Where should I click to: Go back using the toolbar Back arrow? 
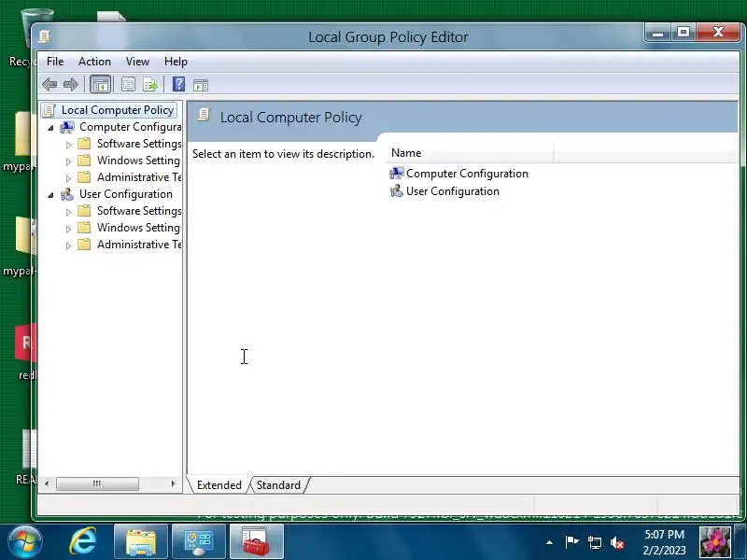point(49,85)
